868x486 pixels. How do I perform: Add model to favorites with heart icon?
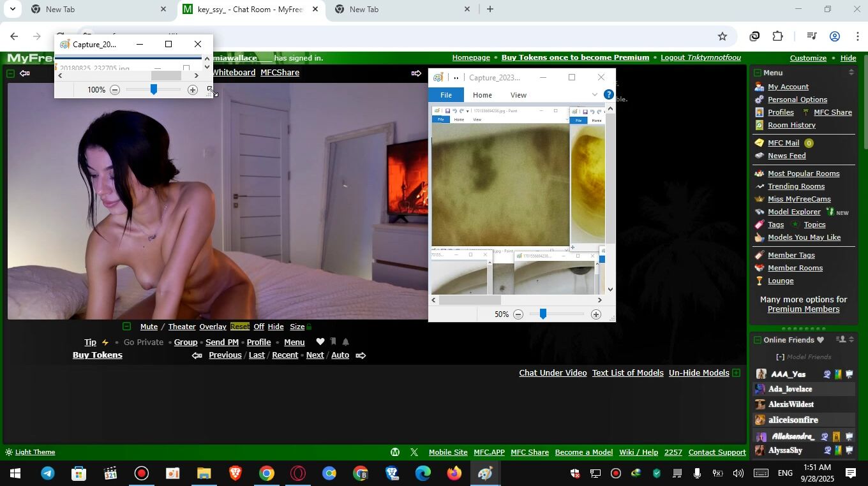[320, 342]
